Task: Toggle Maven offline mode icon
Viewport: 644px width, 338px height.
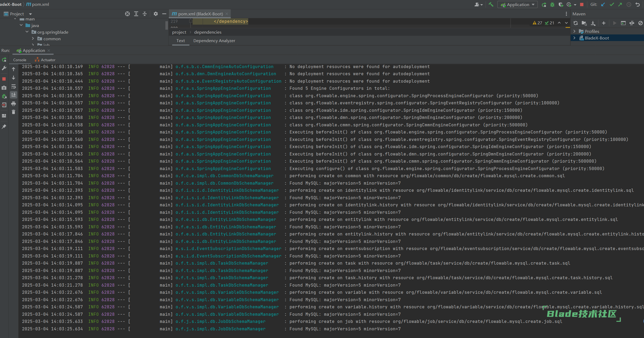Action: (632, 23)
